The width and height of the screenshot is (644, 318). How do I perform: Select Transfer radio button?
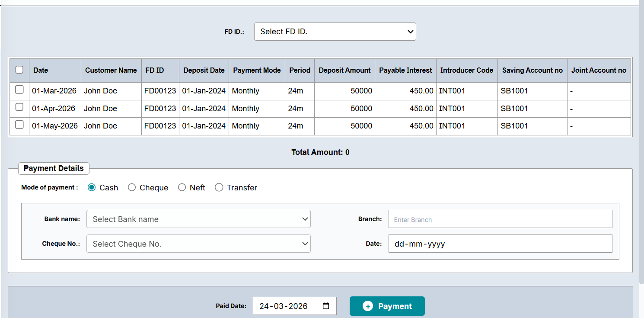(x=219, y=187)
